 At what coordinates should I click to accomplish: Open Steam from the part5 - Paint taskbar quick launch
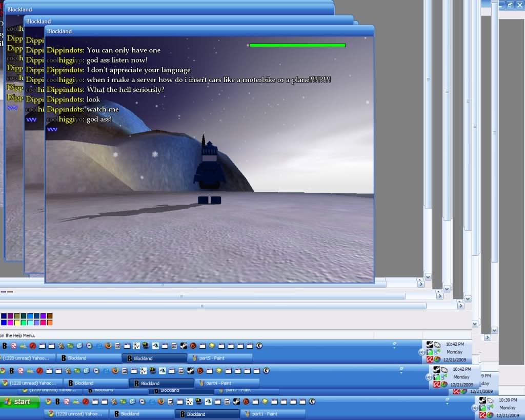184,346
